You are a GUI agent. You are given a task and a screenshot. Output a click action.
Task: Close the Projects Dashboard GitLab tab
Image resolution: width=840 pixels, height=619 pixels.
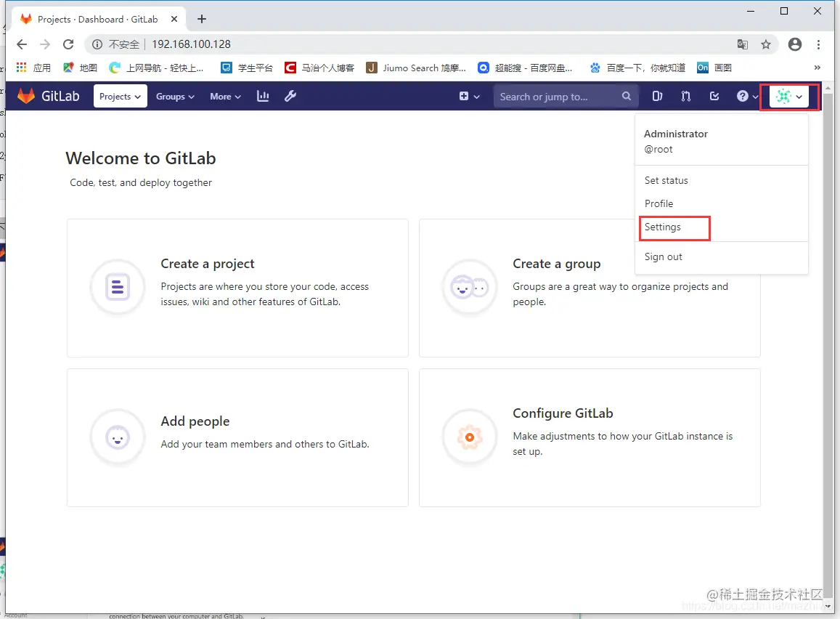(174, 20)
